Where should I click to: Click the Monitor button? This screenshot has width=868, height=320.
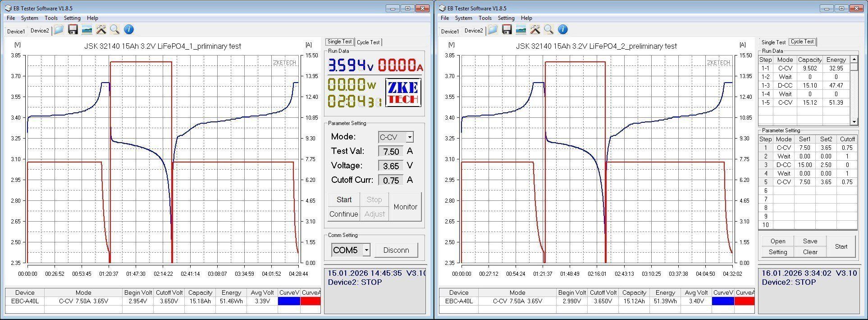[405, 207]
